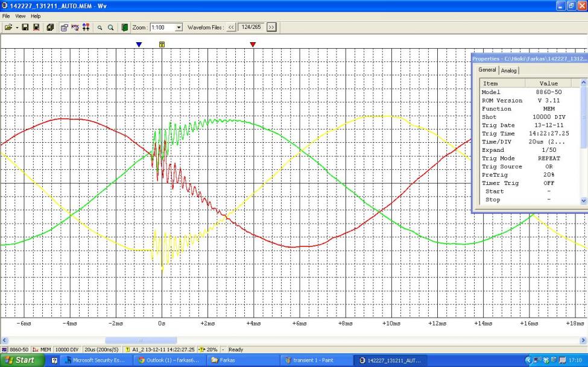The width and height of the screenshot is (588, 367).
Task: Go to previous waveform file
Action: [x=231, y=27]
